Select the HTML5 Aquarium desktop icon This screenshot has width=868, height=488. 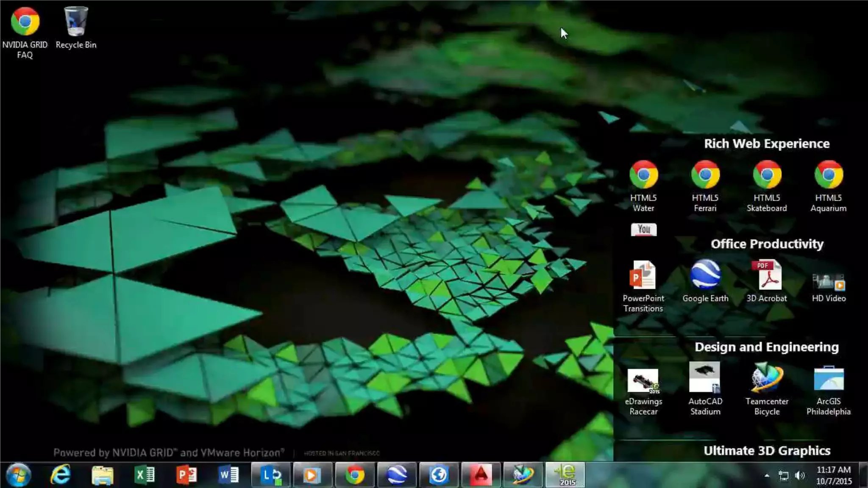(829, 175)
